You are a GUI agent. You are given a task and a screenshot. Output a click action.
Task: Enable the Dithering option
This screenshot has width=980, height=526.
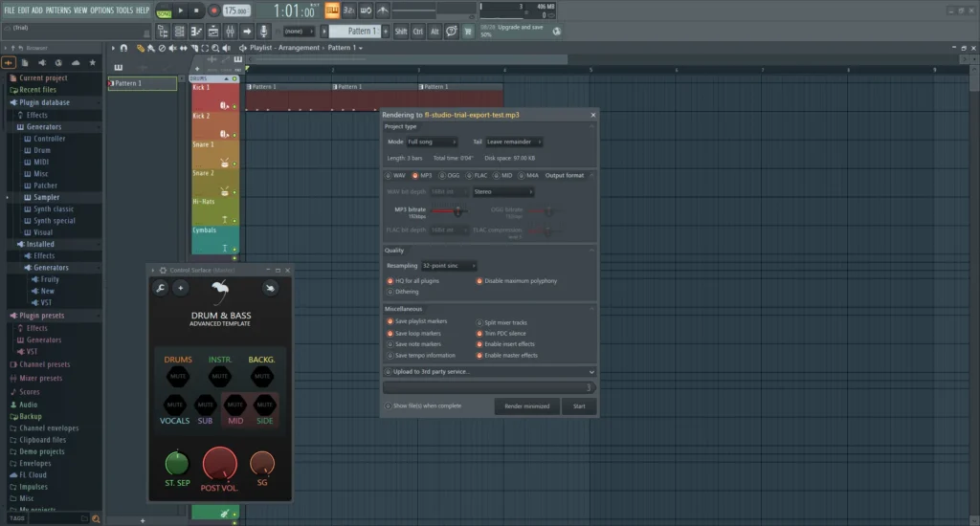(403, 292)
